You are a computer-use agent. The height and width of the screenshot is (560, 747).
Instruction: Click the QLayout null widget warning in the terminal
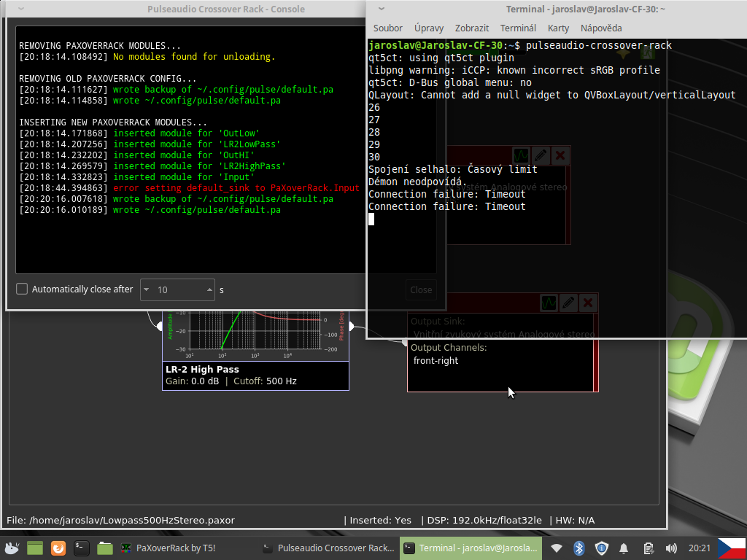click(x=552, y=95)
